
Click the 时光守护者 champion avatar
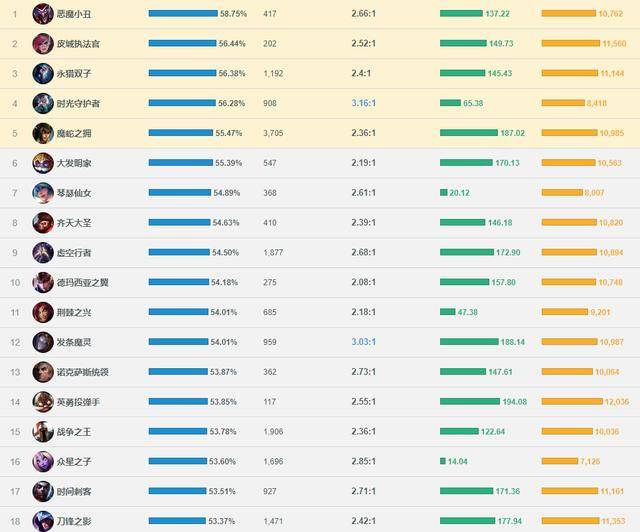click(x=43, y=103)
